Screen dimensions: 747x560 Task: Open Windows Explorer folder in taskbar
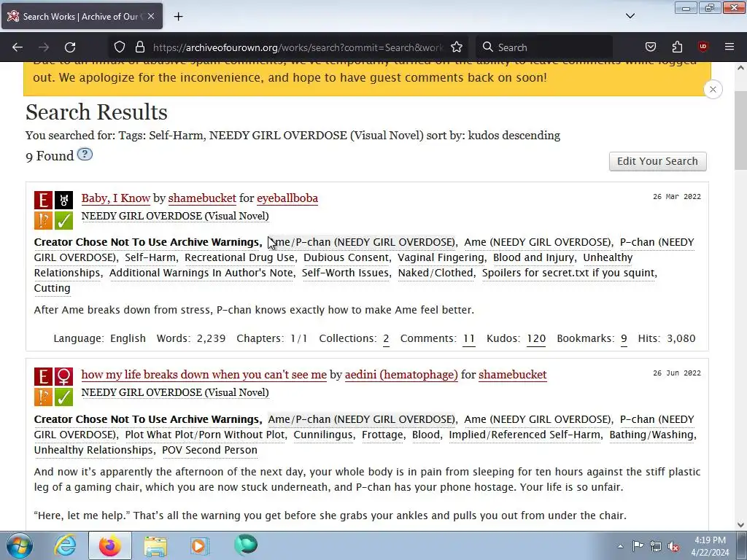[155, 545]
